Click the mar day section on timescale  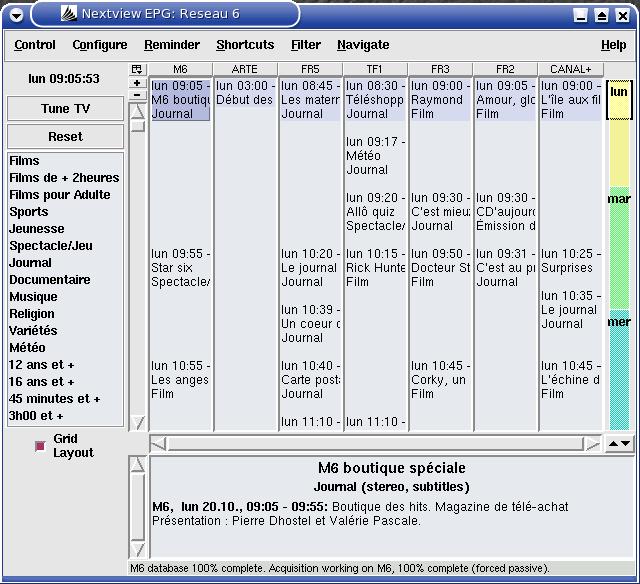pos(619,248)
